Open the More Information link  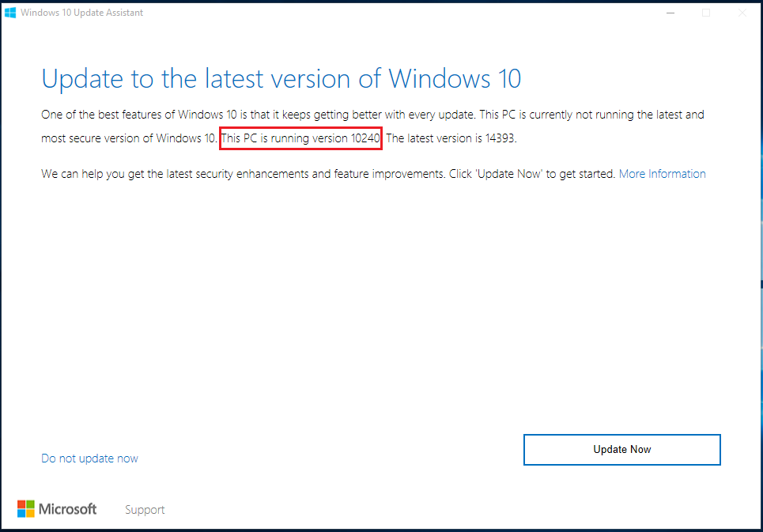pyautogui.click(x=663, y=174)
